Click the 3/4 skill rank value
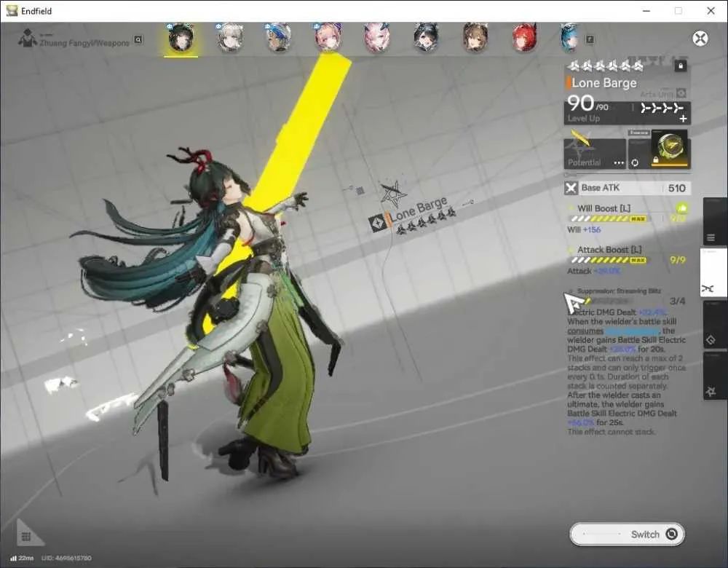 coord(677,301)
